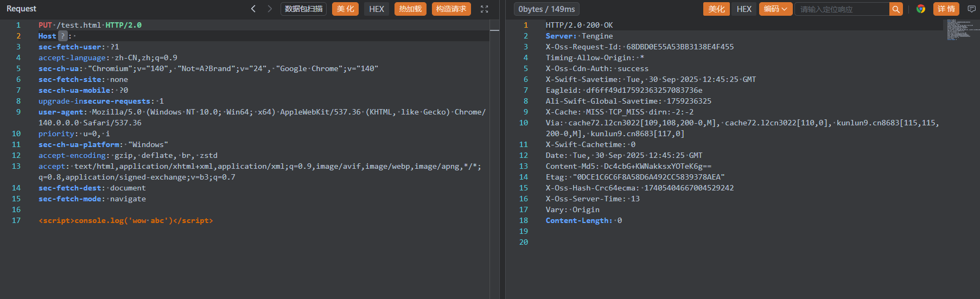The image size is (980, 299).
Task: Open the comment bubble icon at far right
Action: pos(971,9)
